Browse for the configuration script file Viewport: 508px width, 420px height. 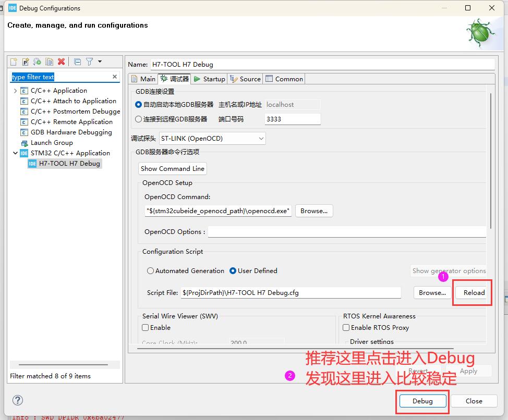tap(432, 293)
